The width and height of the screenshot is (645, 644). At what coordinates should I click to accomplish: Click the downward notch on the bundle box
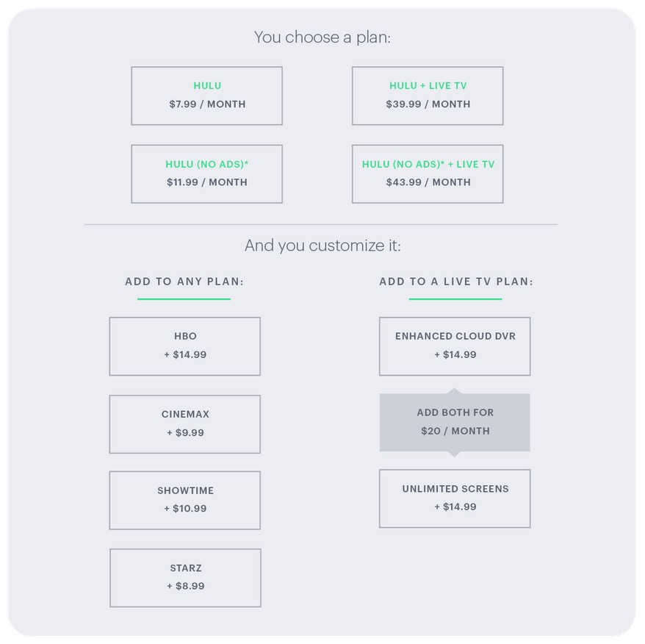454,454
